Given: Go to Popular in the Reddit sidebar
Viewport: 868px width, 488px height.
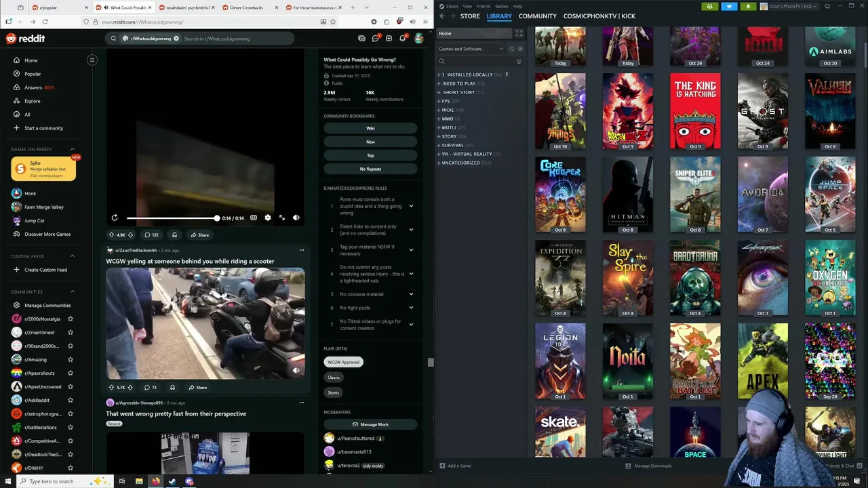Looking at the screenshot, I should 33,74.
